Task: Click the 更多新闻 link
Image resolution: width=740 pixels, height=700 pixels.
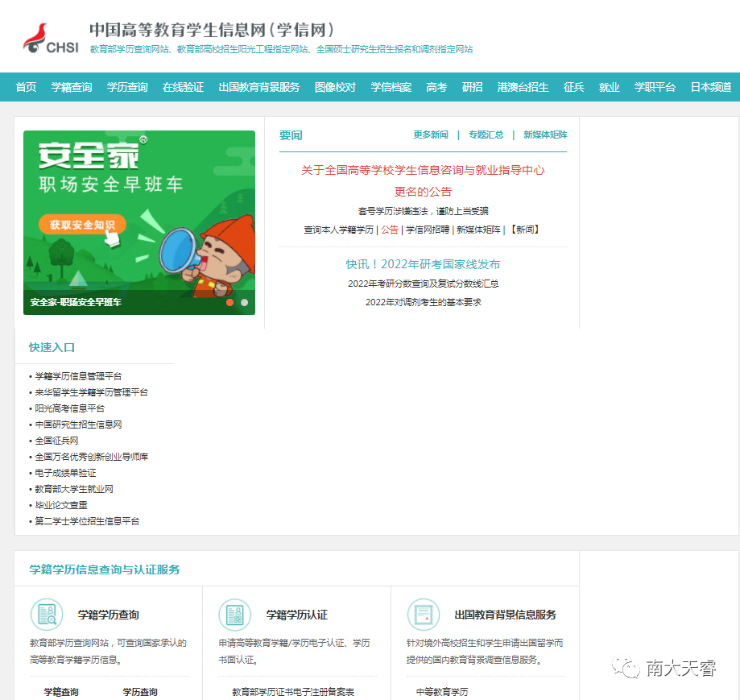Action: [x=431, y=135]
